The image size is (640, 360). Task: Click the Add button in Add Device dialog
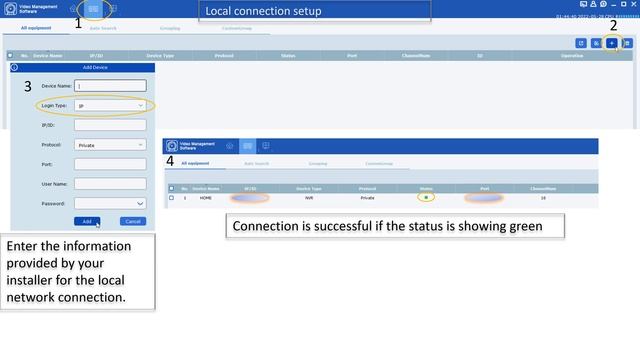(x=87, y=221)
